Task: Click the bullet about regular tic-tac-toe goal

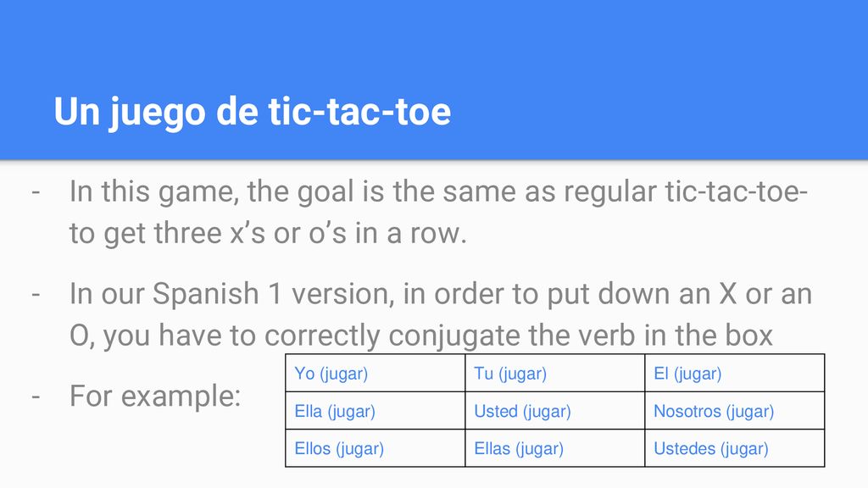Action: coord(438,212)
